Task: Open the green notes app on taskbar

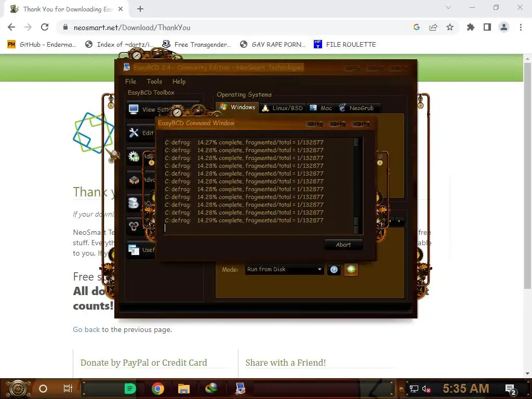Action: click(x=130, y=389)
